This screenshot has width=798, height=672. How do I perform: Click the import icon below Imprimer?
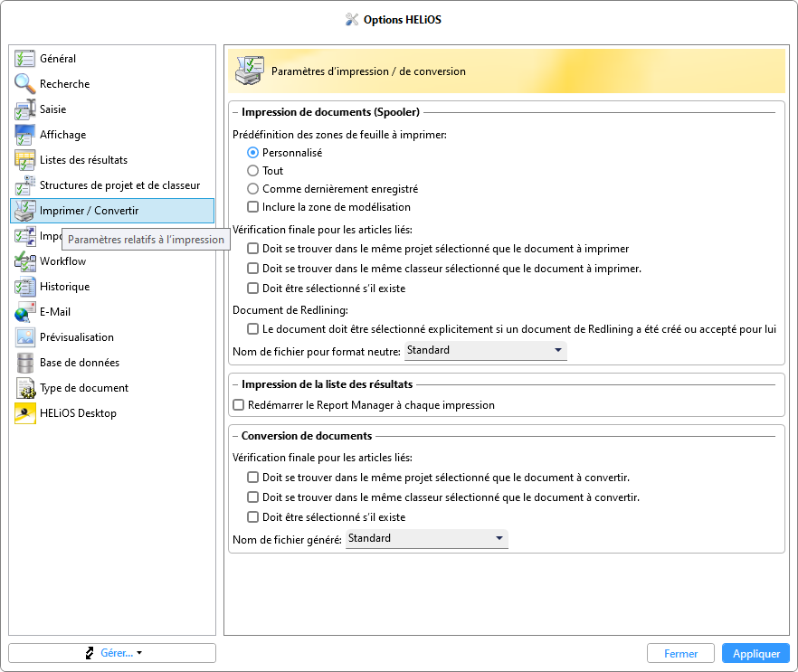pyautogui.click(x=24, y=236)
